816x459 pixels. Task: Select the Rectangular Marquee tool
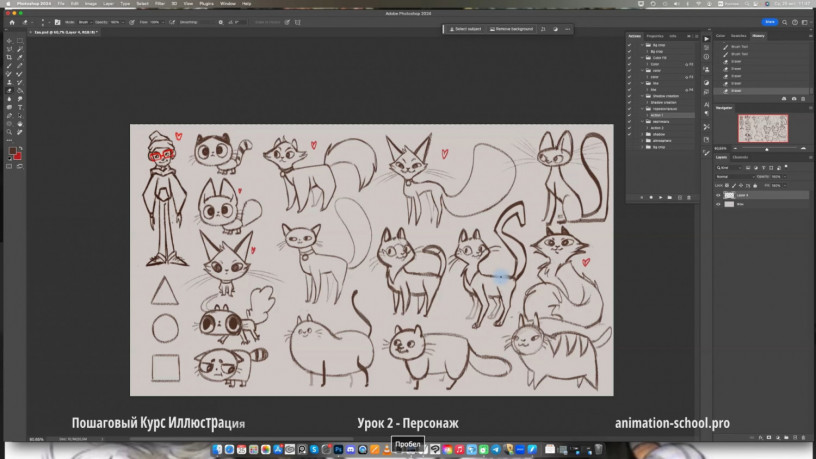coord(20,41)
